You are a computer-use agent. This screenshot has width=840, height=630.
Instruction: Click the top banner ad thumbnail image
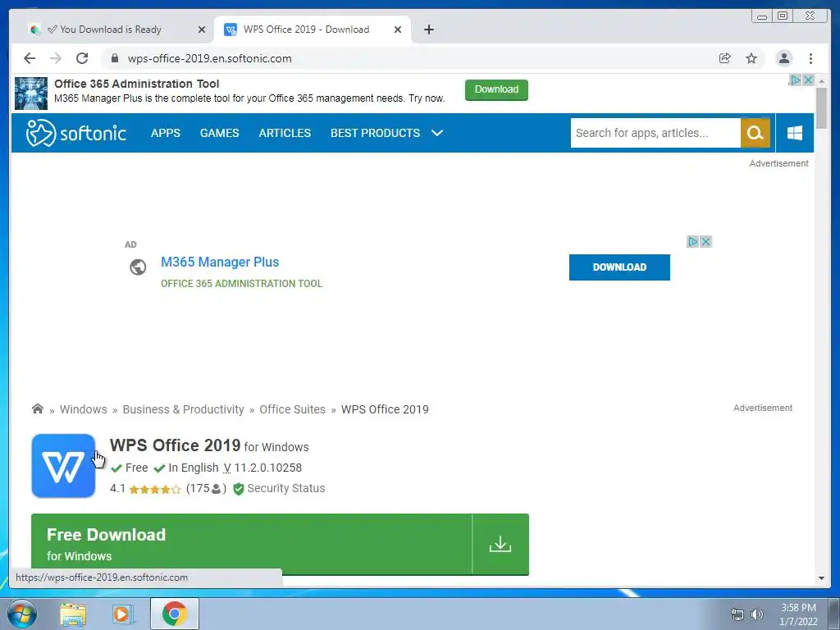tap(31, 94)
